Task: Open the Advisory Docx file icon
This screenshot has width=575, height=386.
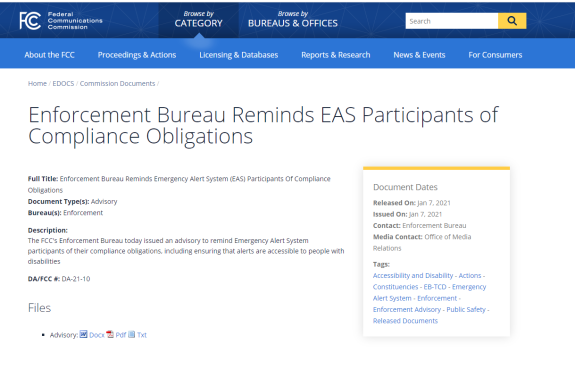Action: (84, 334)
